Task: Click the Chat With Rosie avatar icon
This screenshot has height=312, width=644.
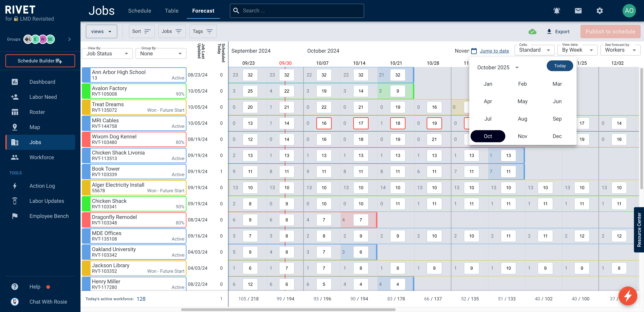Action: [15, 302]
